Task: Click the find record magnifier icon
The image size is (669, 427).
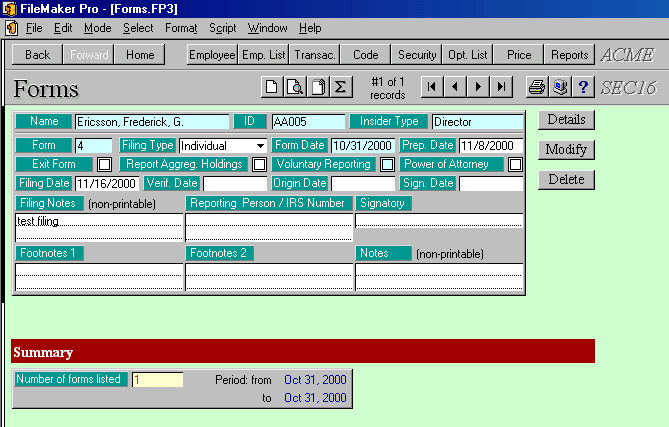Action: [x=294, y=88]
